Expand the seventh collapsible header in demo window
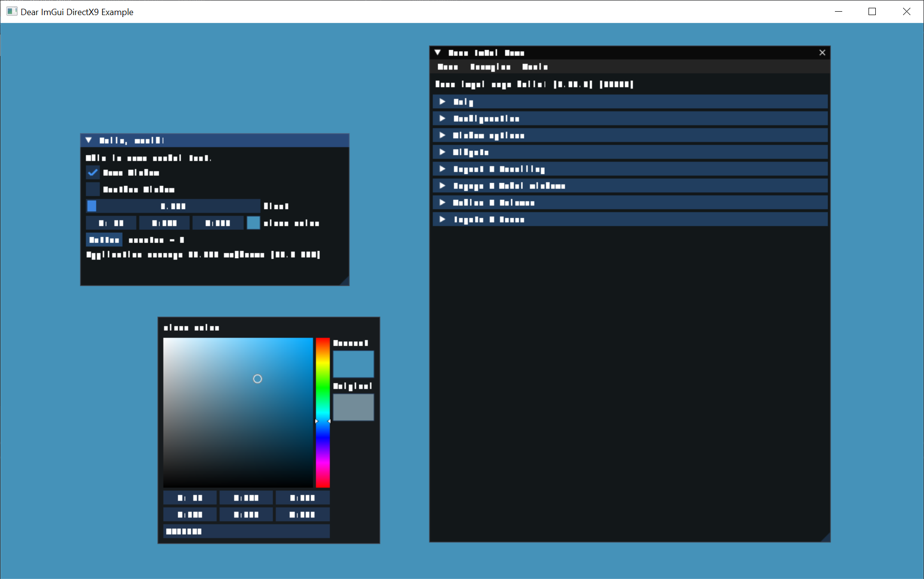 coord(630,203)
